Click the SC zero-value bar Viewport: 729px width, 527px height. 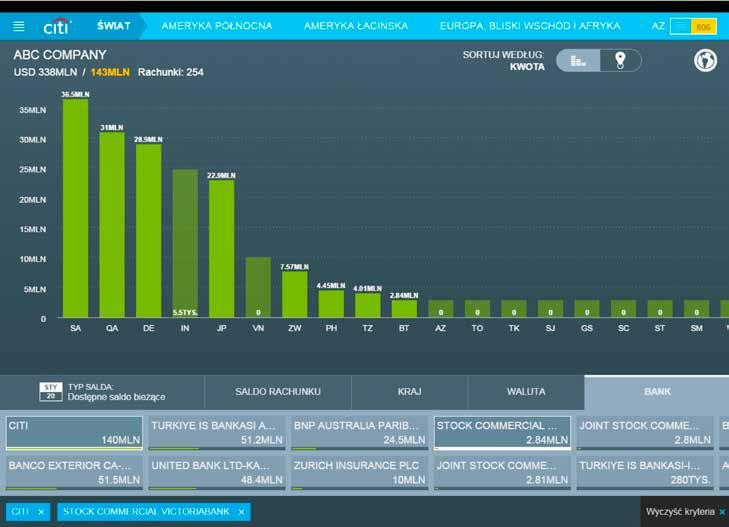pyautogui.click(x=623, y=309)
